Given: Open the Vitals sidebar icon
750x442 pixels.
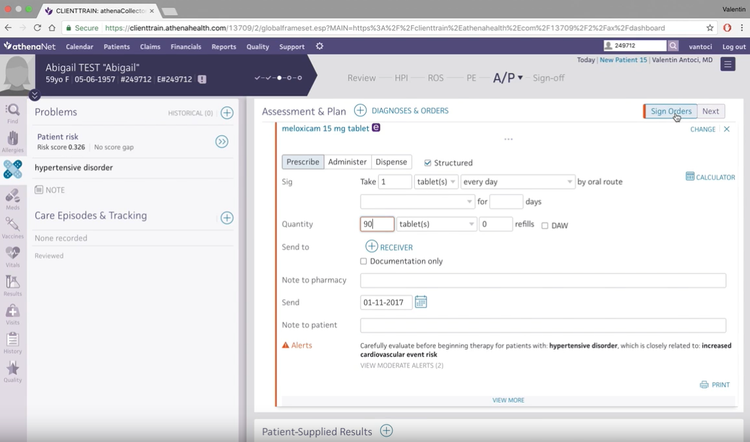Looking at the screenshot, I should tap(12, 257).
